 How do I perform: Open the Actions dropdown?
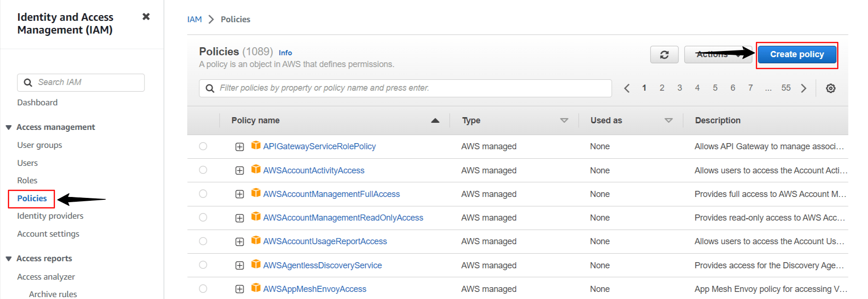(718, 54)
